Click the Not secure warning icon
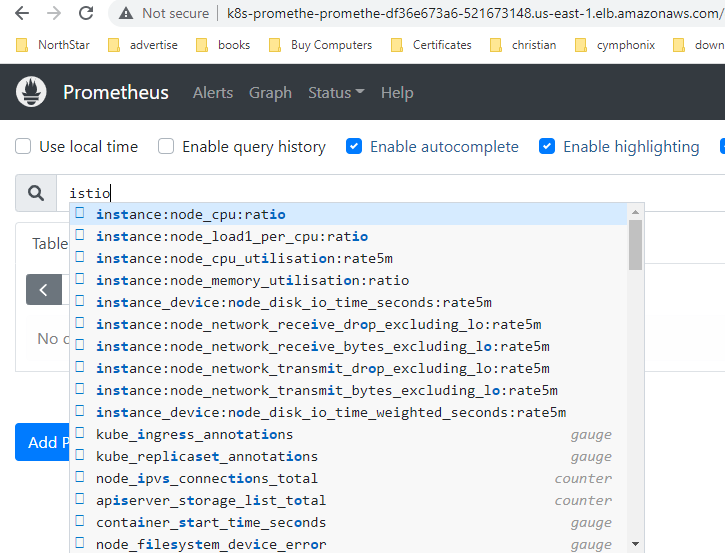This screenshot has height=553, width=725. pyautogui.click(x=126, y=13)
